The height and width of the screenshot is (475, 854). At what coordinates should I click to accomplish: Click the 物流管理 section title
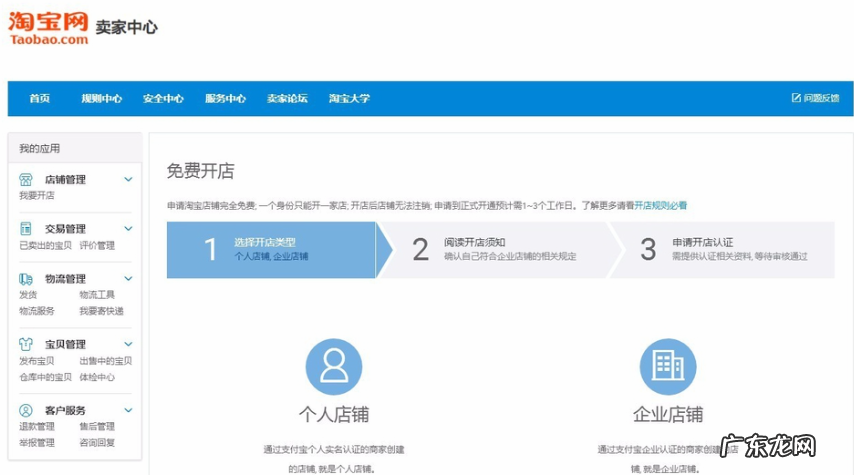point(65,279)
